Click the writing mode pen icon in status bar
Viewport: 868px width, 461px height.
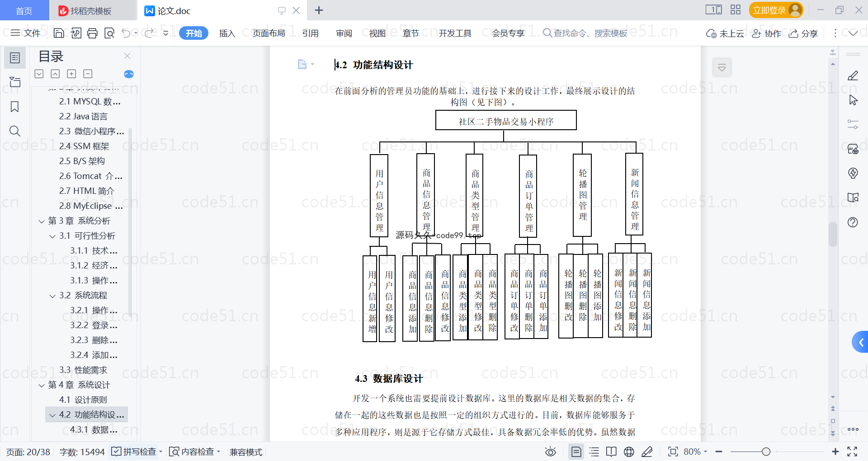[647, 452]
